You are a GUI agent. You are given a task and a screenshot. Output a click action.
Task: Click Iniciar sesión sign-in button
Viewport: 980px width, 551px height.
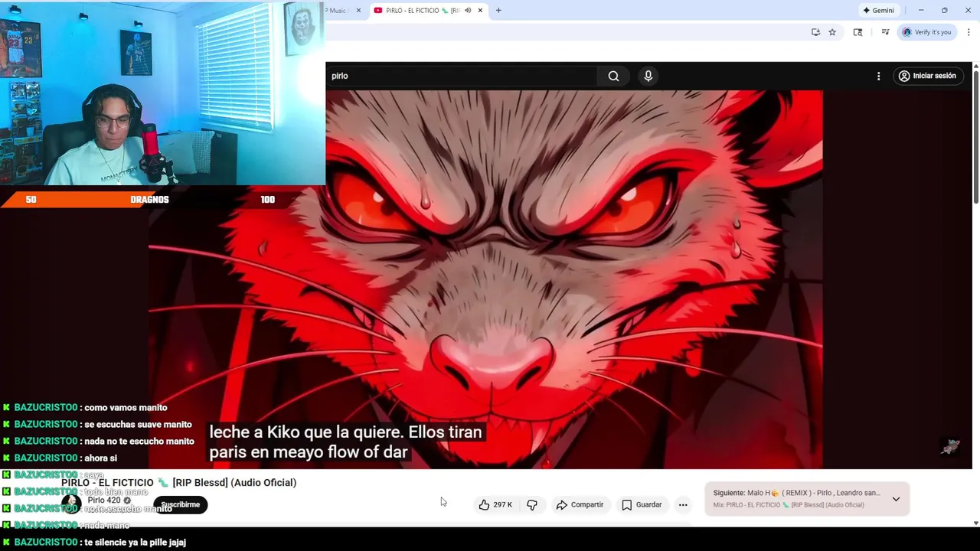point(927,76)
